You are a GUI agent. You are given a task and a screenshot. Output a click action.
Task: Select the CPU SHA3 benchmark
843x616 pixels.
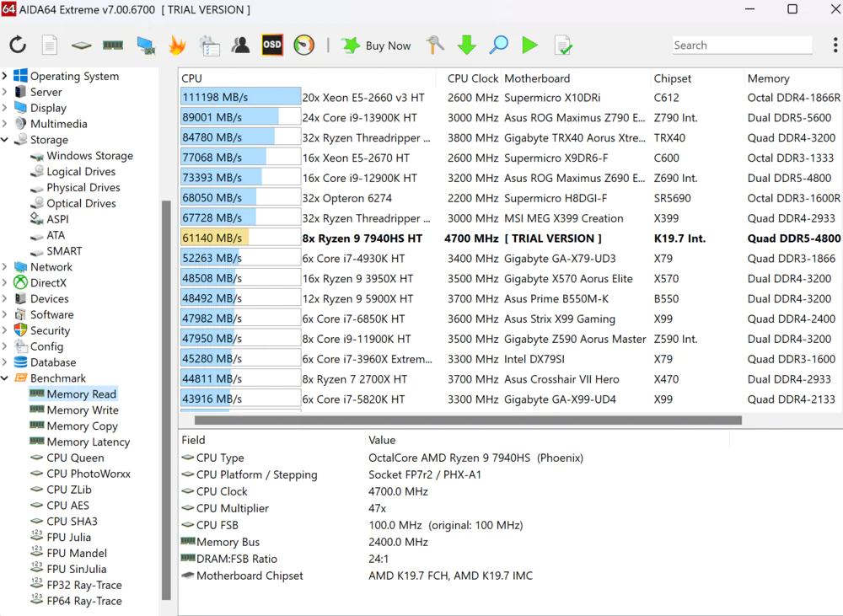pyautogui.click(x=64, y=522)
